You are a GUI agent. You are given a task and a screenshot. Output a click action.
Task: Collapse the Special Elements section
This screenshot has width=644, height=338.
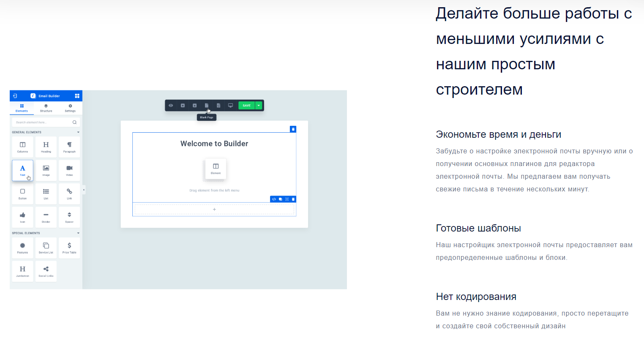coord(78,233)
